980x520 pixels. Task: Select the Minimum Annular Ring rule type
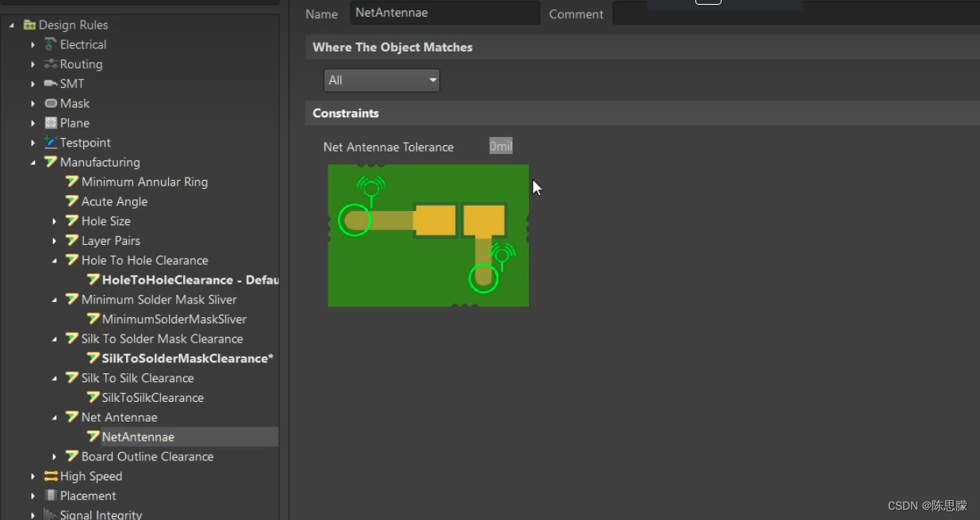144,182
